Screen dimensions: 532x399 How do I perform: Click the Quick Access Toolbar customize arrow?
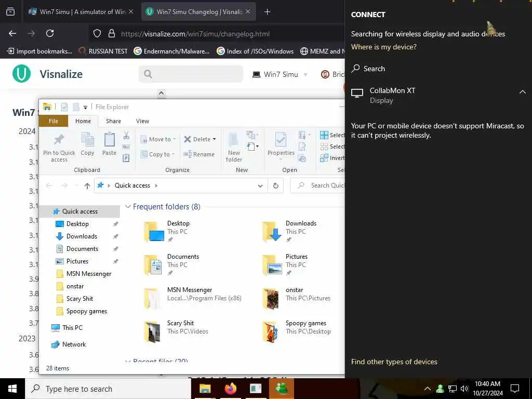pyautogui.click(x=85, y=107)
